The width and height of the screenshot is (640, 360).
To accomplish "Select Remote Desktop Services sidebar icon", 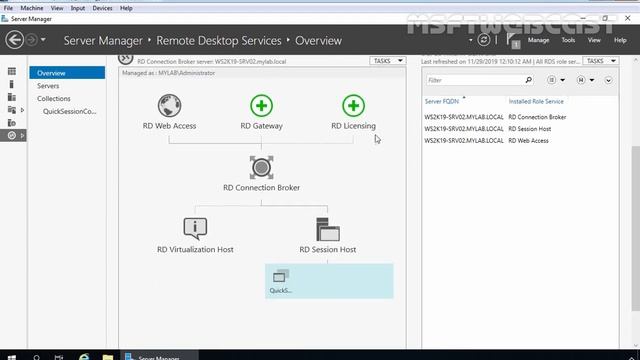I will (x=12, y=136).
